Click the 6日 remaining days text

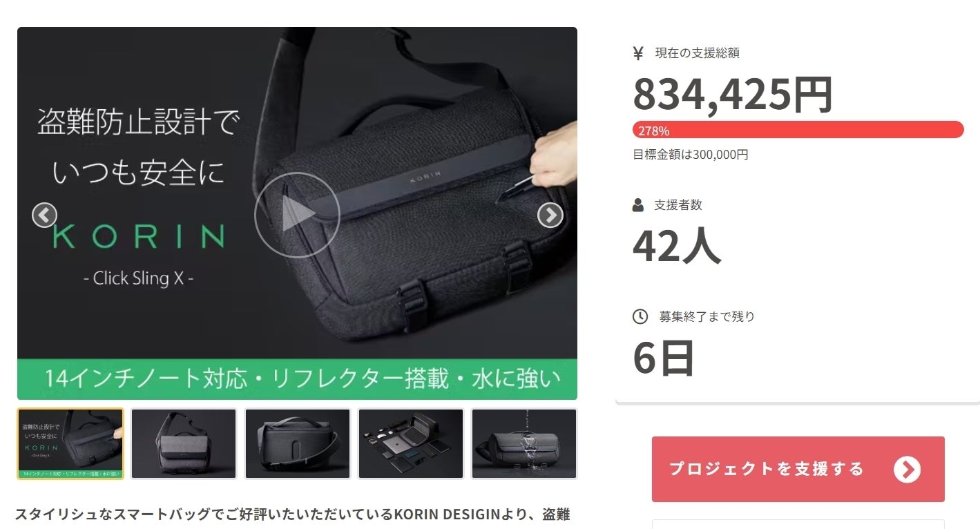664,358
